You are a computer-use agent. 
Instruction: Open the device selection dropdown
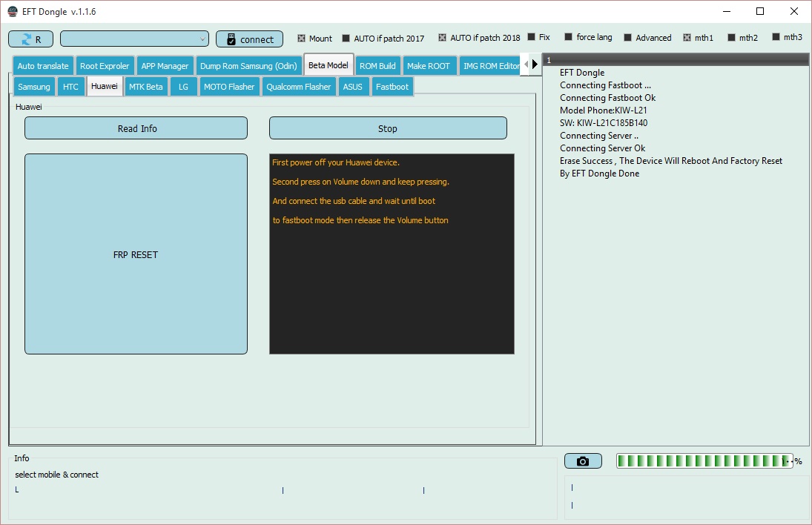(x=135, y=39)
